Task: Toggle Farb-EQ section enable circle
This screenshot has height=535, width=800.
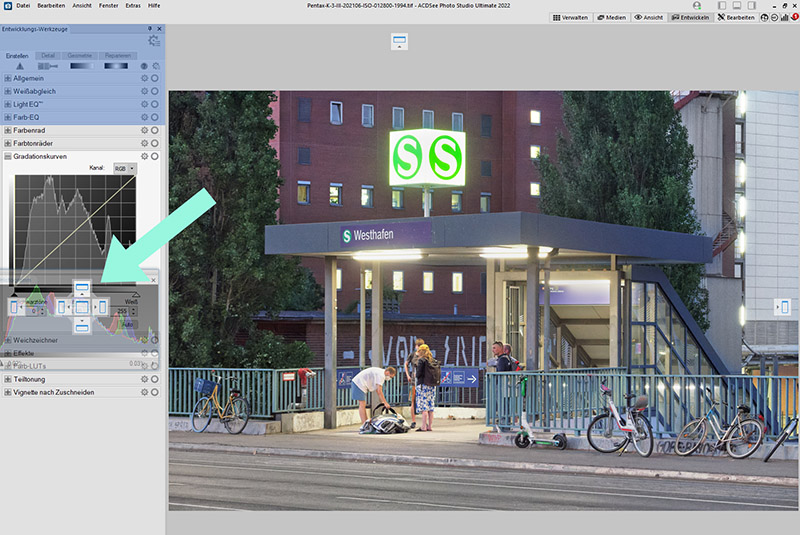Action: click(x=155, y=117)
